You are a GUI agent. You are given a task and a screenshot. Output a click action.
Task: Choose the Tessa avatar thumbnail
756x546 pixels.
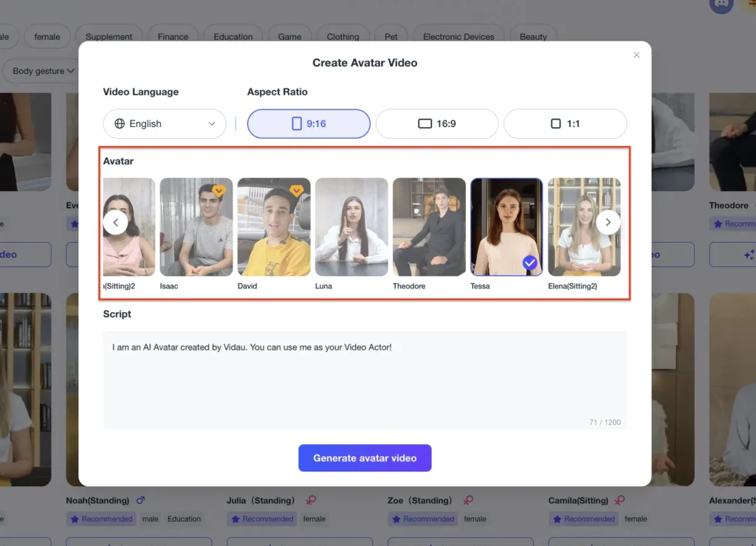[x=506, y=227]
